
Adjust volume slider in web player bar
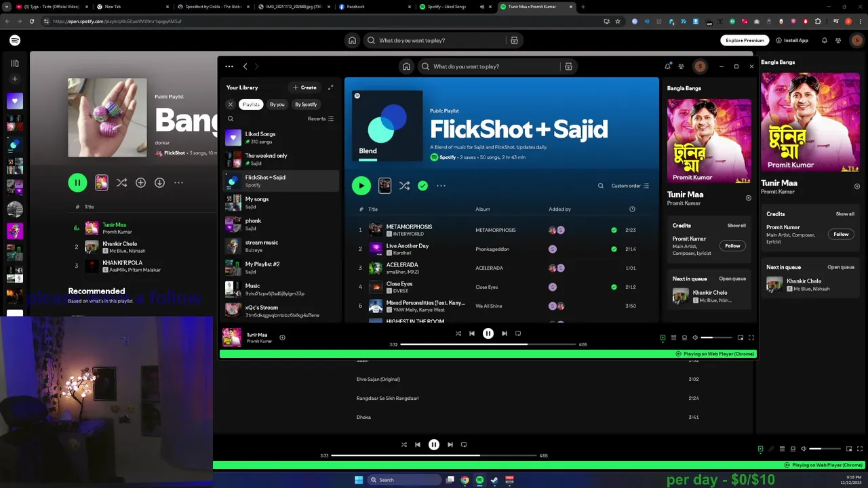[x=825, y=449]
